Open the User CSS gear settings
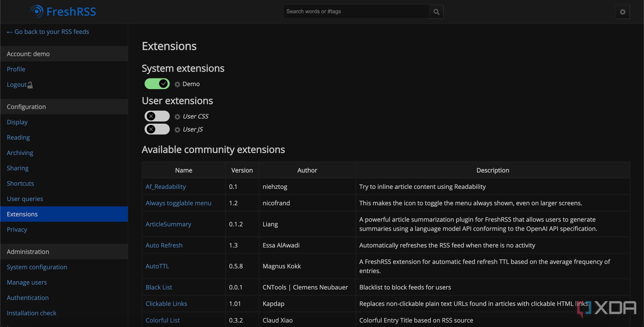 coord(177,117)
